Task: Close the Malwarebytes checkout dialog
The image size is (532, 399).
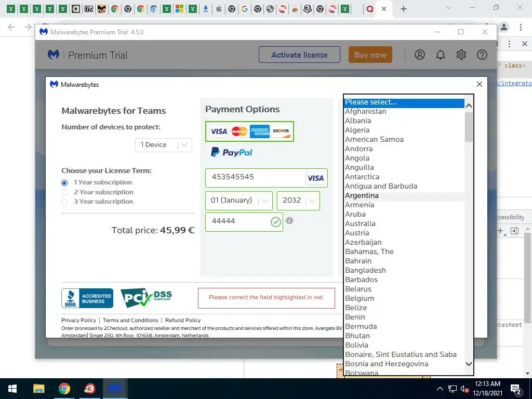Action: click(x=479, y=84)
